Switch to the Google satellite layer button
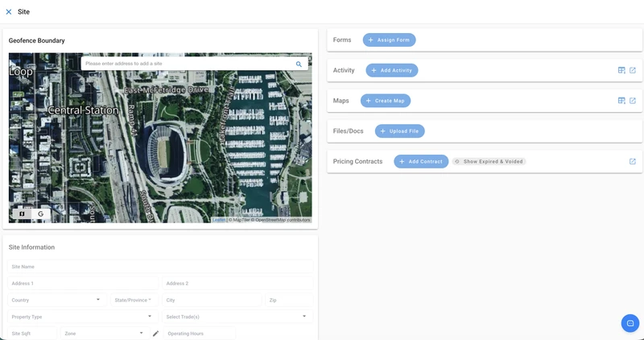This screenshot has width=644, height=340. [41, 214]
